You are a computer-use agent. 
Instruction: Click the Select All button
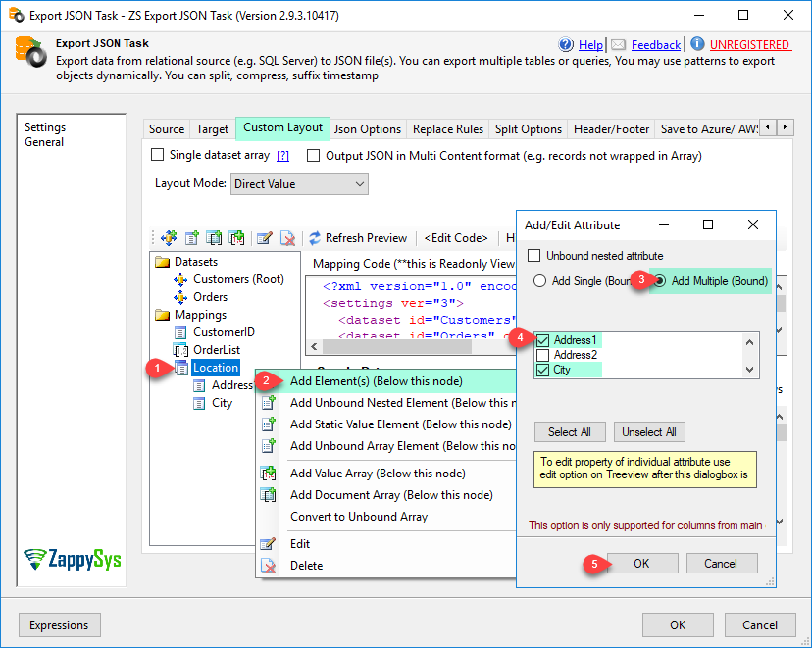point(570,432)
